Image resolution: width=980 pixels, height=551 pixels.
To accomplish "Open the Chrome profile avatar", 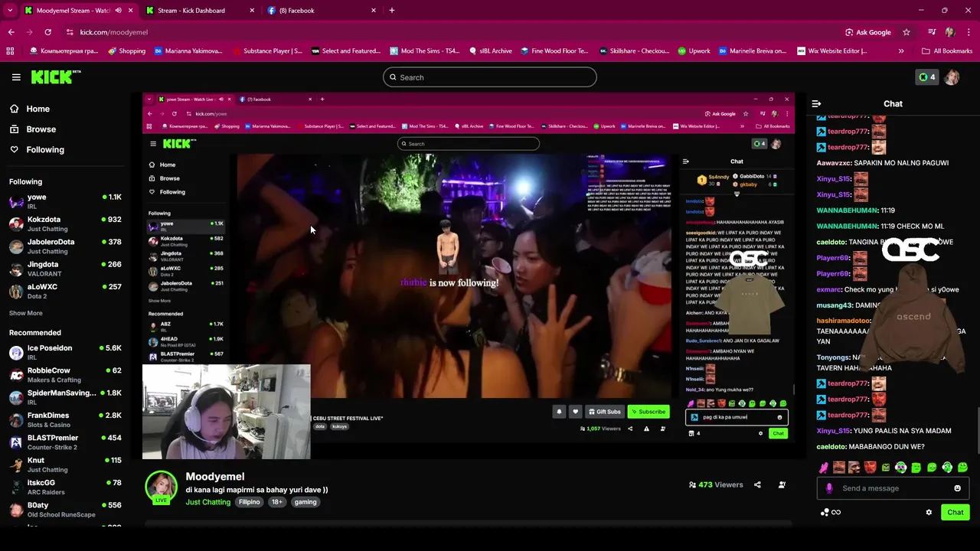I will [x=950, y=32].
